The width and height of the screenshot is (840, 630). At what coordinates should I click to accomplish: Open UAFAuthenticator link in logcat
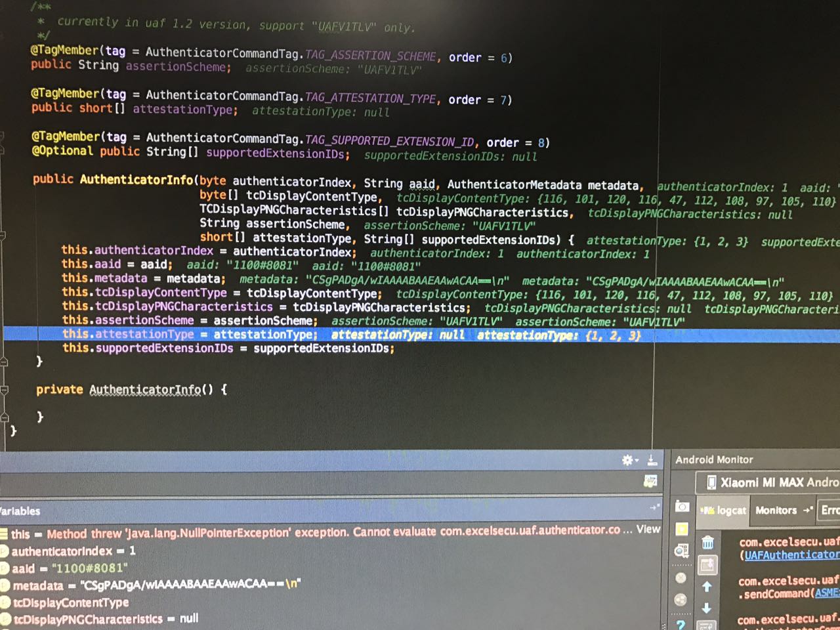point(791,555)
